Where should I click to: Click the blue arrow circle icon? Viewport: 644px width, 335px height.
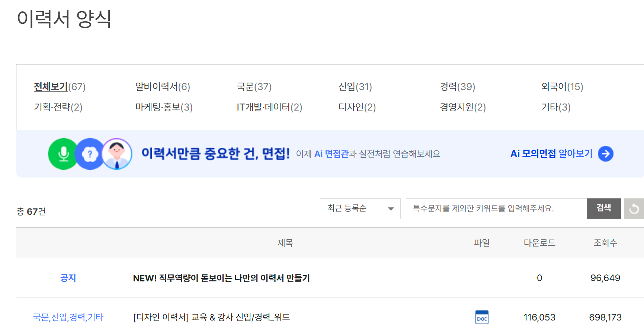coord(605,154)
